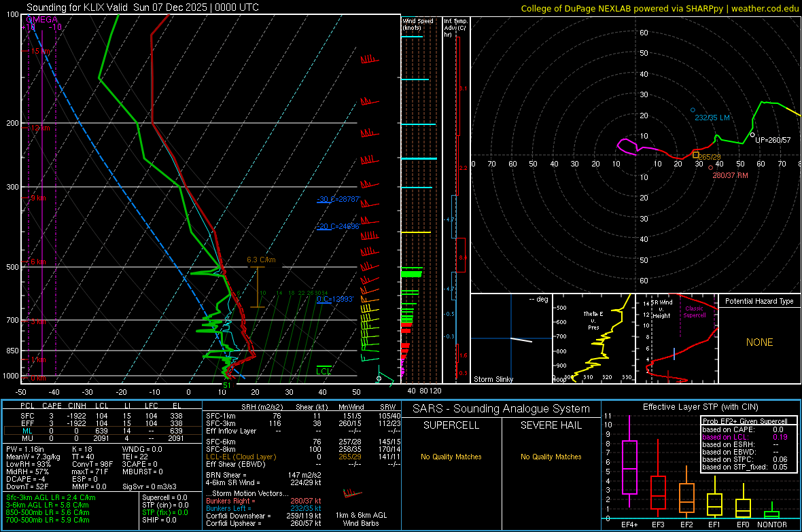Click the Potential Hazard Type header

pyautogui.click(x=760, y=301)
